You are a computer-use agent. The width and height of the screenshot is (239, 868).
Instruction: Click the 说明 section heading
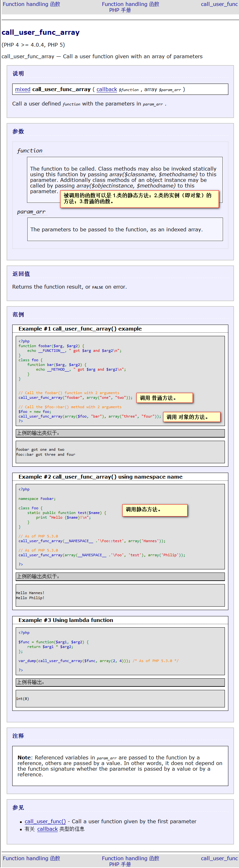click(x=18, y=74)
